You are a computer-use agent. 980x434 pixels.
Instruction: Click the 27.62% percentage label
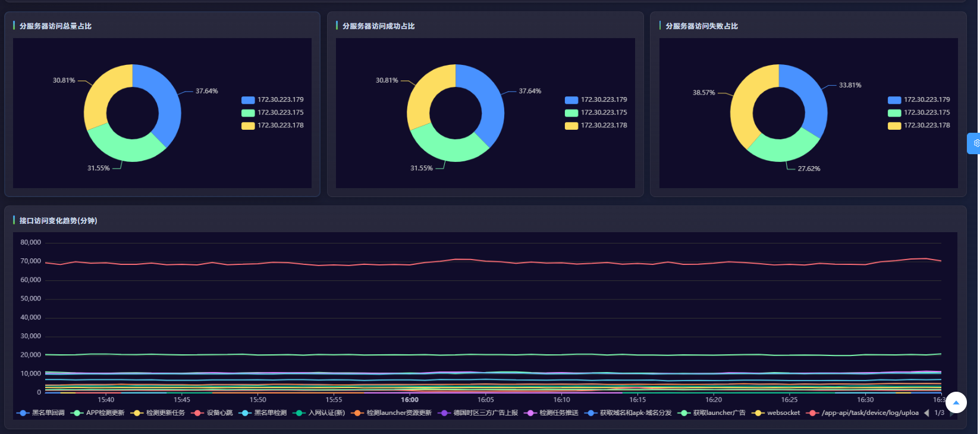(809, 169)
